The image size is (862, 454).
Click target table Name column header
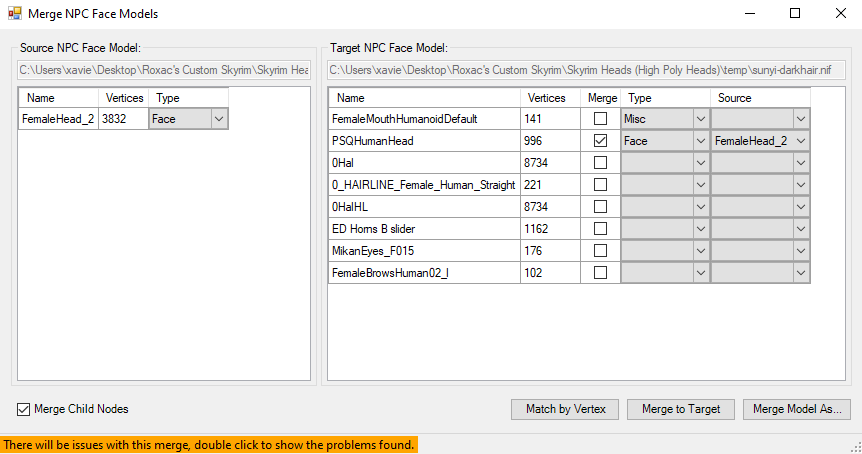click(x=424, y=98)
